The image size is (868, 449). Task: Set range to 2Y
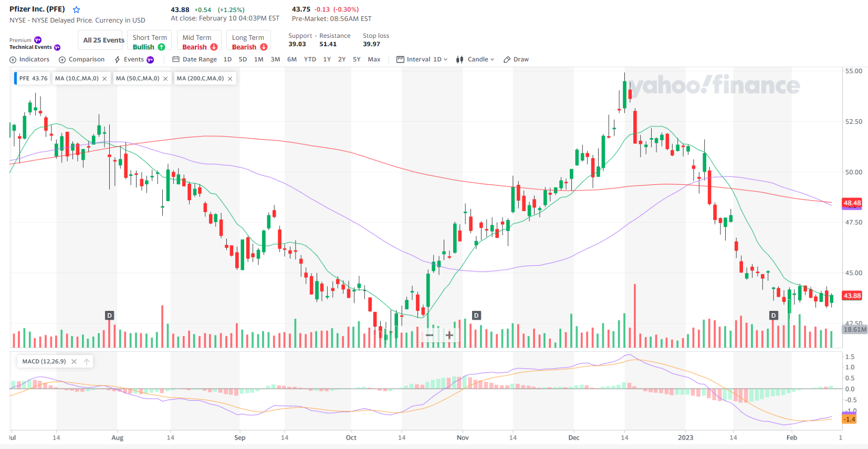(x=342, y=59)
